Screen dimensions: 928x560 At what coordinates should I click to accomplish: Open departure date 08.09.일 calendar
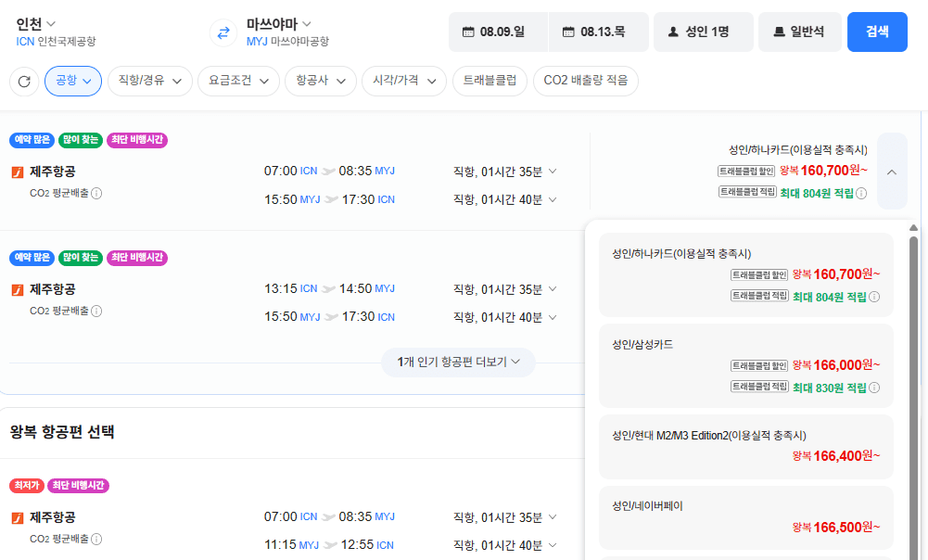click(x=499, y=32)
